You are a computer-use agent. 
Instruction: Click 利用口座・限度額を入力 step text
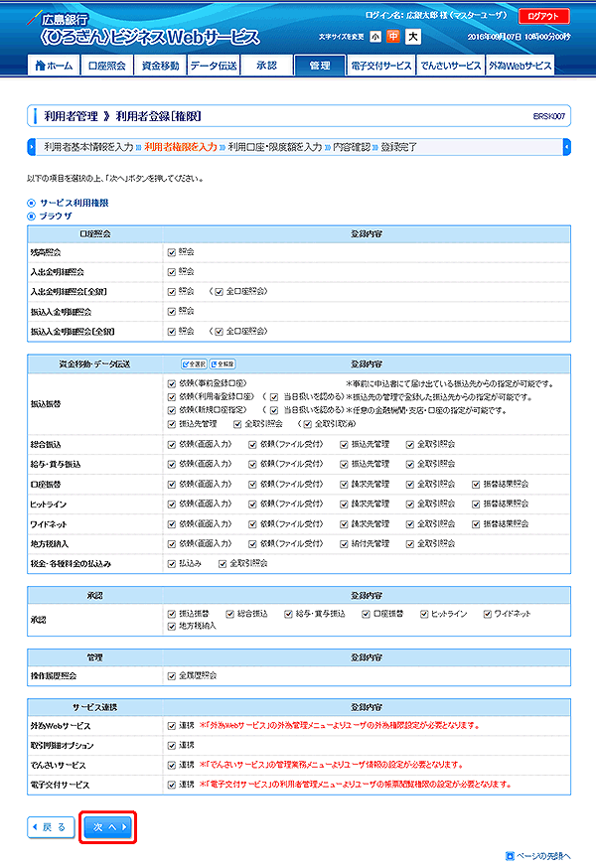click(x=275, y=147)
